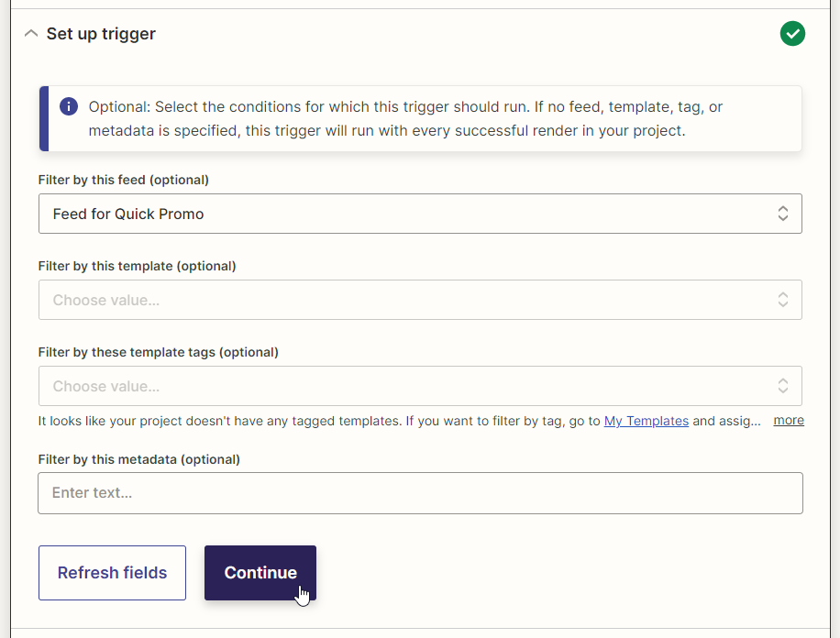Focus the Filter by this metadata field
The width and height of the screenshot is (840, 638).
(x=420, y=493)
